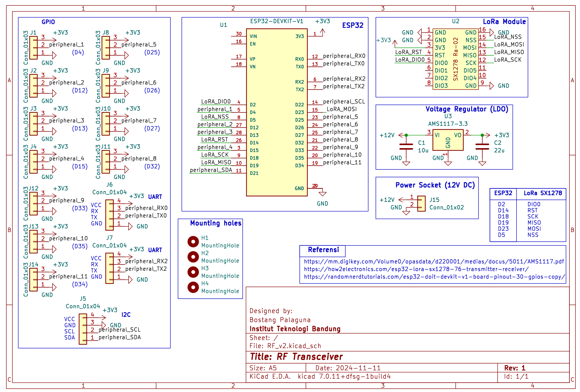The width and height of the screenshot is (580, 392).
Task: Select capacitor C1 10u symbol
Action: (406, 147)
